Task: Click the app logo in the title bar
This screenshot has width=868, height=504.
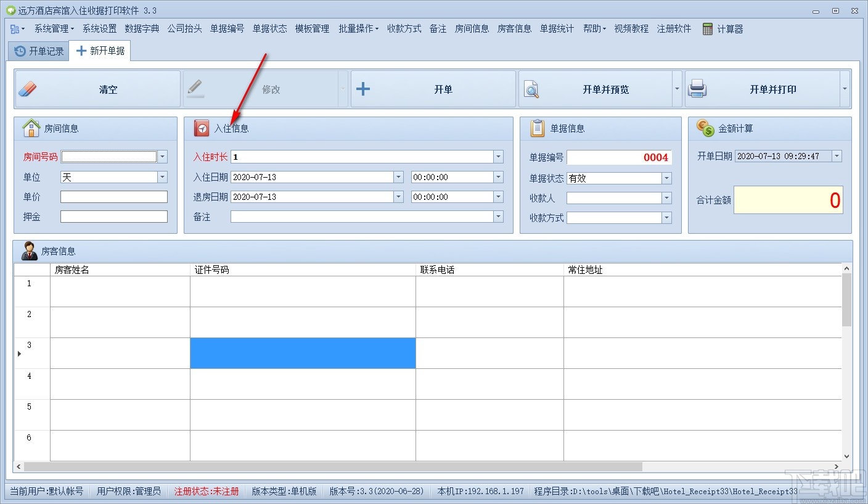Action: point(10,10)
